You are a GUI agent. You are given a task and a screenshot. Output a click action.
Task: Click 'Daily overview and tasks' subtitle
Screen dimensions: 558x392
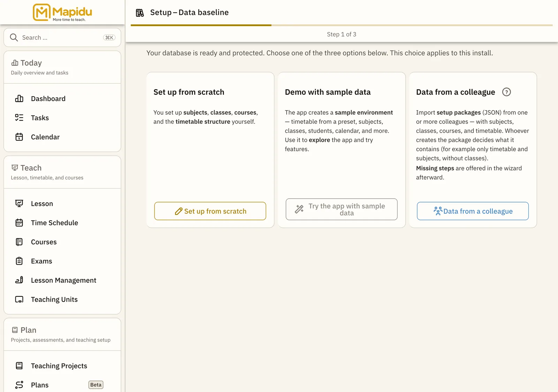40,73
